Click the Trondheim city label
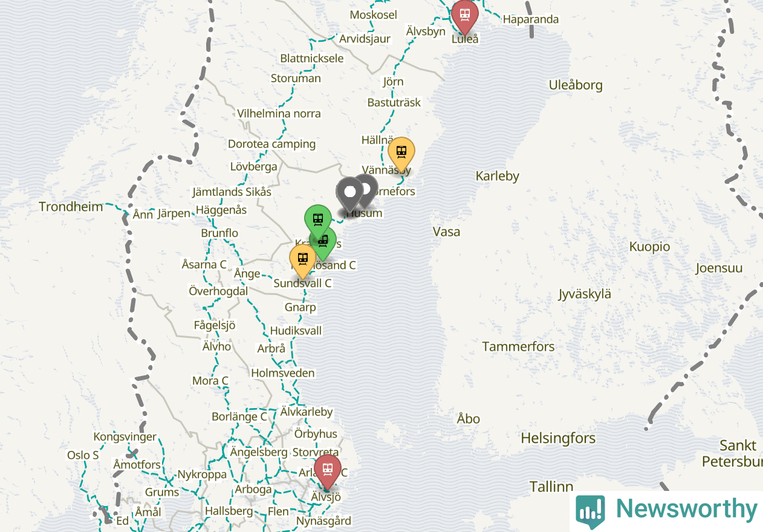The height and width of the screenshot is (532, 763). point(71,207)
